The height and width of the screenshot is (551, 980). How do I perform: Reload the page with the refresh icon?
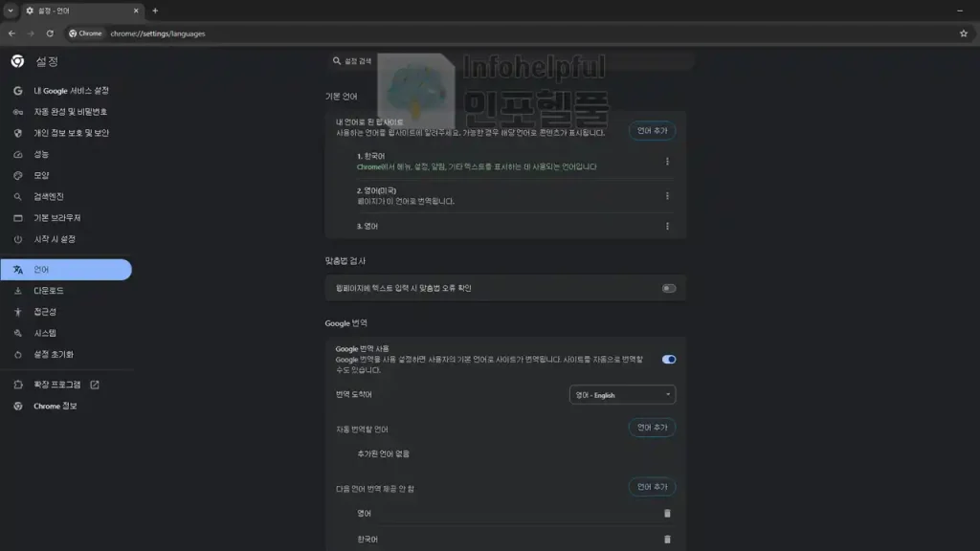click(x=50, y=33)
